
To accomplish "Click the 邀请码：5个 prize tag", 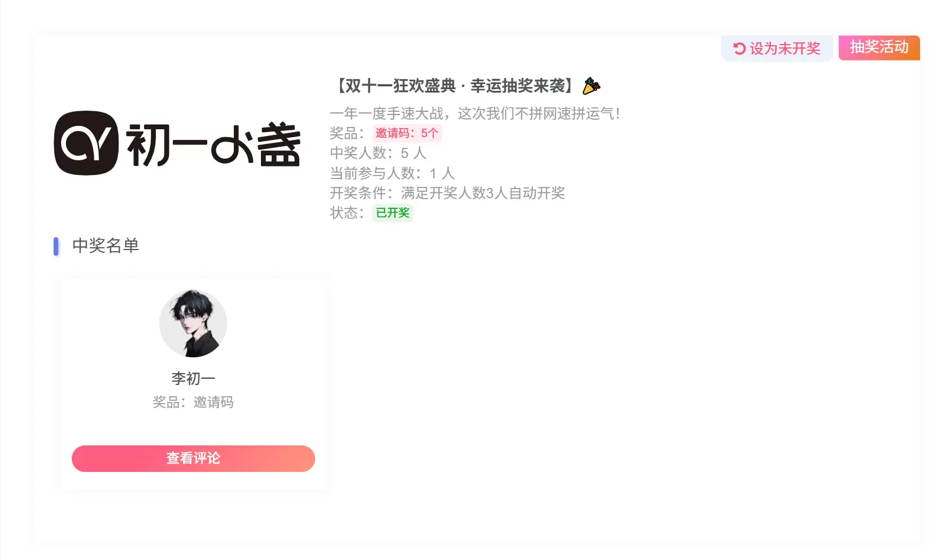I will tap(407, 133).
